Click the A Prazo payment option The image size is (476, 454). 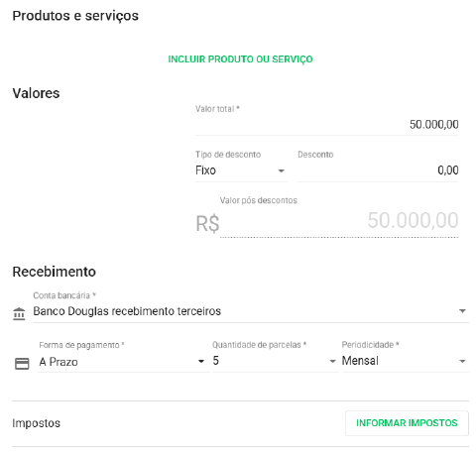click(x=59, y=362)
